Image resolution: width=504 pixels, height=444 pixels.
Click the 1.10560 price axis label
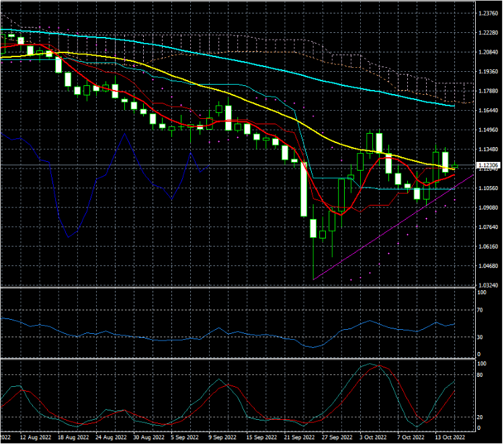488,188
